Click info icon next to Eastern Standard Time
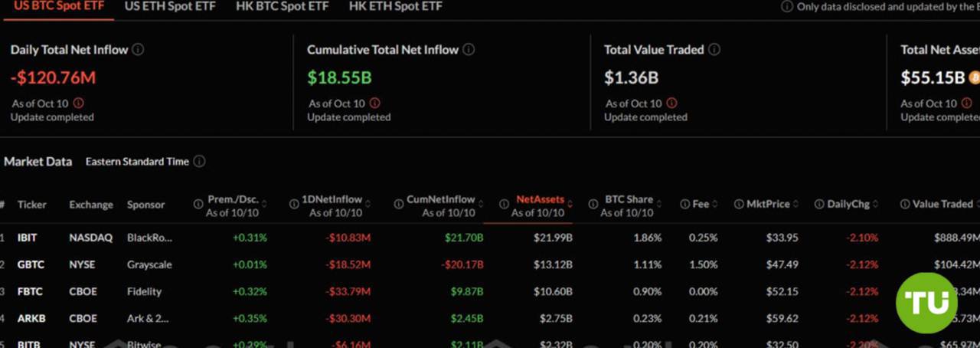The width and height of the screenshot is (980, 348). [x=199, y=161]
